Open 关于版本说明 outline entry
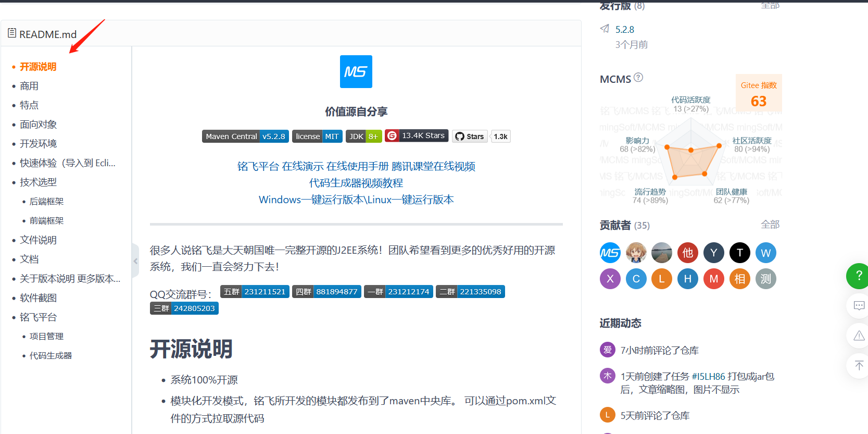The width and height of the screenshot is (868, 434). pos(70,279)
